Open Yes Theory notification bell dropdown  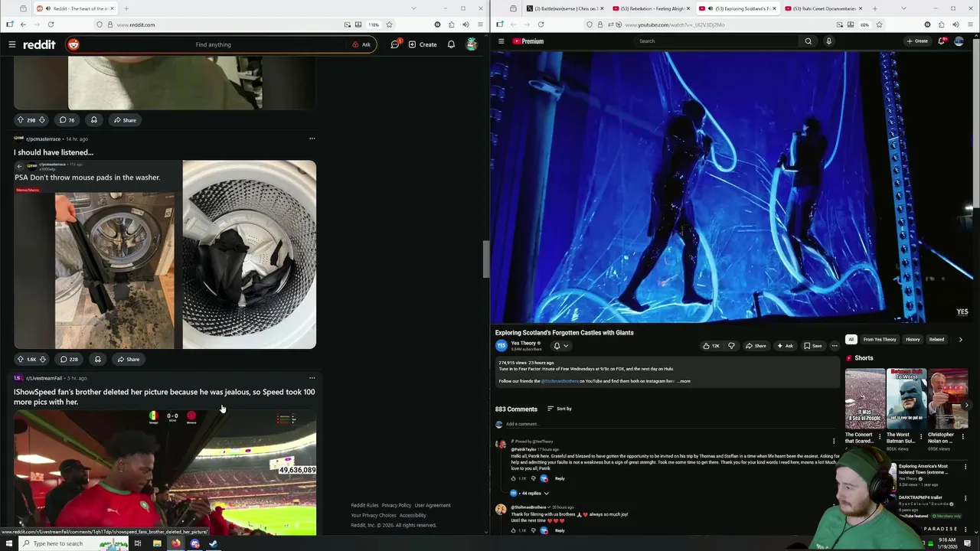tap(560, 346)
